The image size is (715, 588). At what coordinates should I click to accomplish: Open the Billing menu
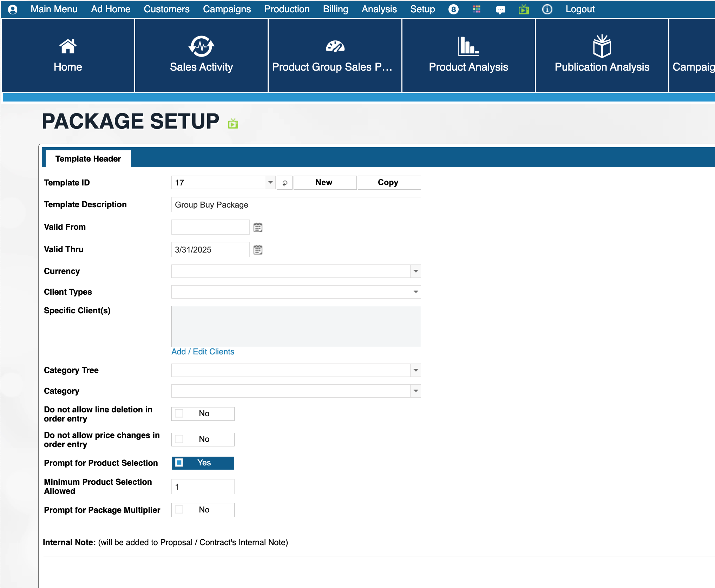[x=335, y=9]
